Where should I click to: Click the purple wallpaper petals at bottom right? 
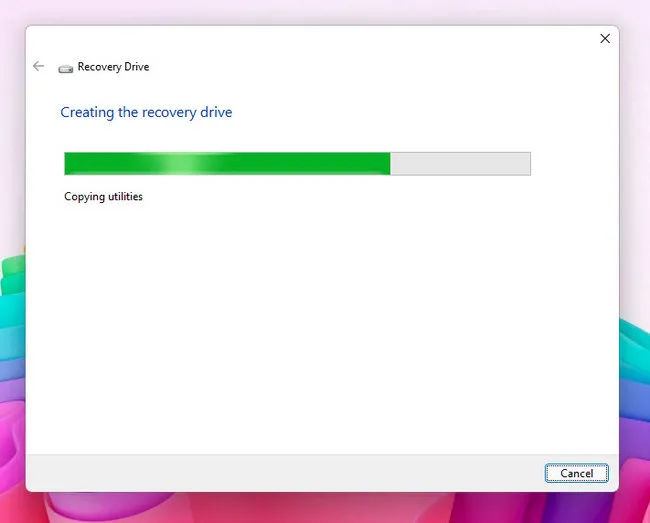point(634,400)
